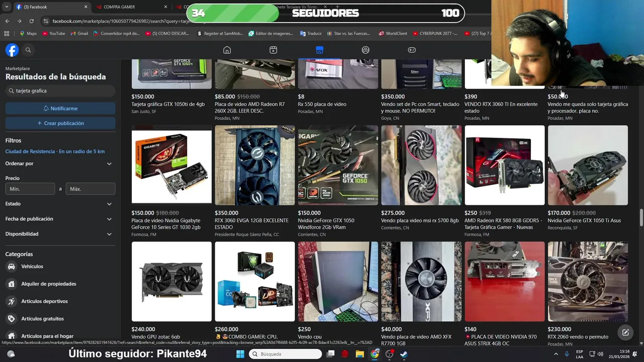The height and width of the screenshot is (362, 644).
Task: Click the Crear publicación button
Action: click(x=60, y=123)
